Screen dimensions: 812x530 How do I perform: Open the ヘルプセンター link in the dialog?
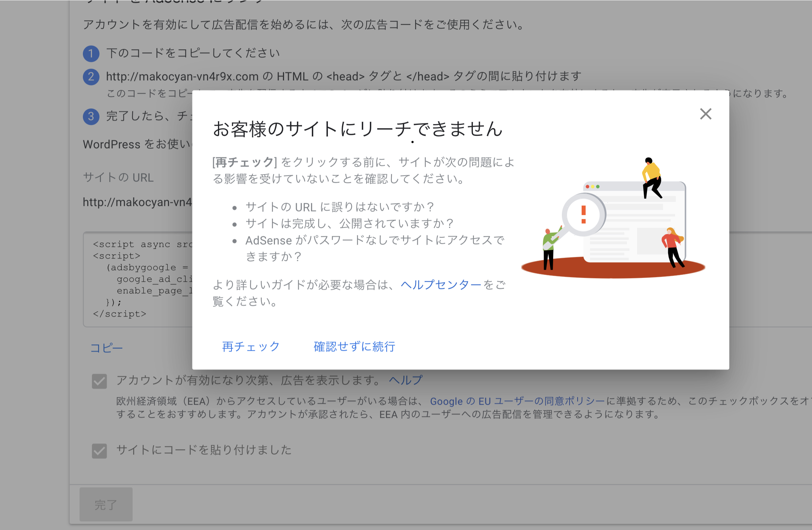441,285
